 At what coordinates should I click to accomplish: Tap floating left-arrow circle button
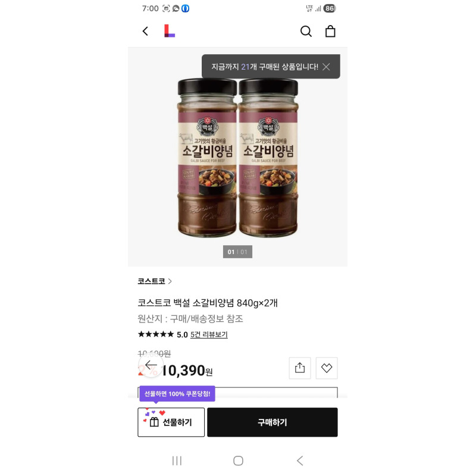151,365
